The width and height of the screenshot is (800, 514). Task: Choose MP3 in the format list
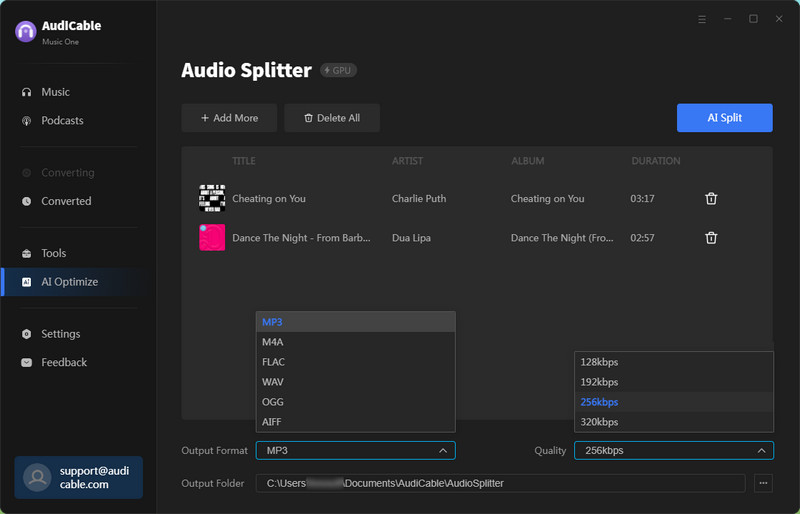[356, 322]
